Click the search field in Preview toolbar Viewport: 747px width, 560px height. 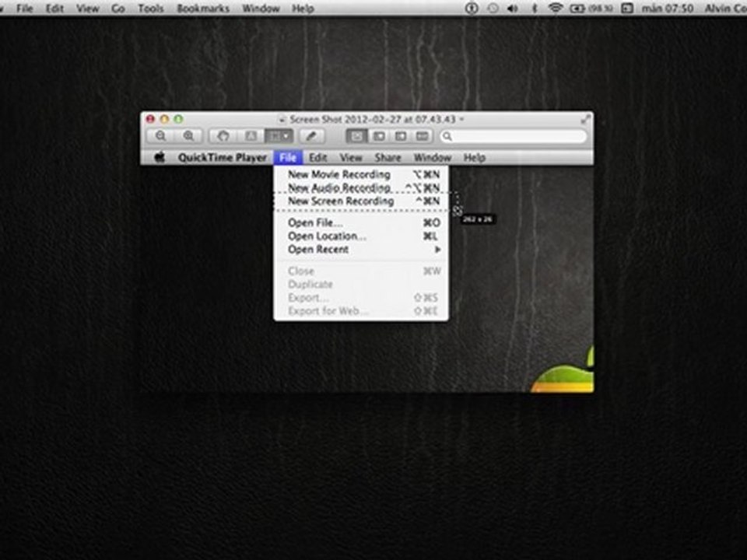pos(513,136)
